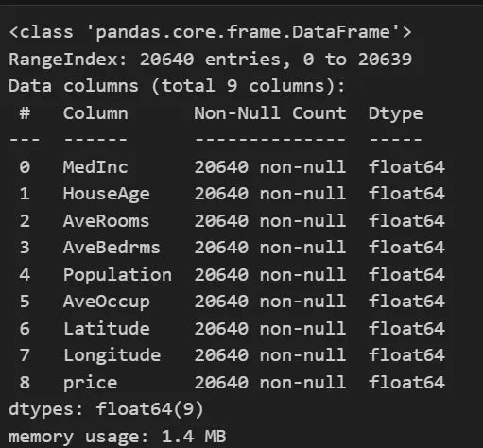Click the AveRooms column name
The image size is (483, 448).
pyautogui.click(x=106, y=221)
